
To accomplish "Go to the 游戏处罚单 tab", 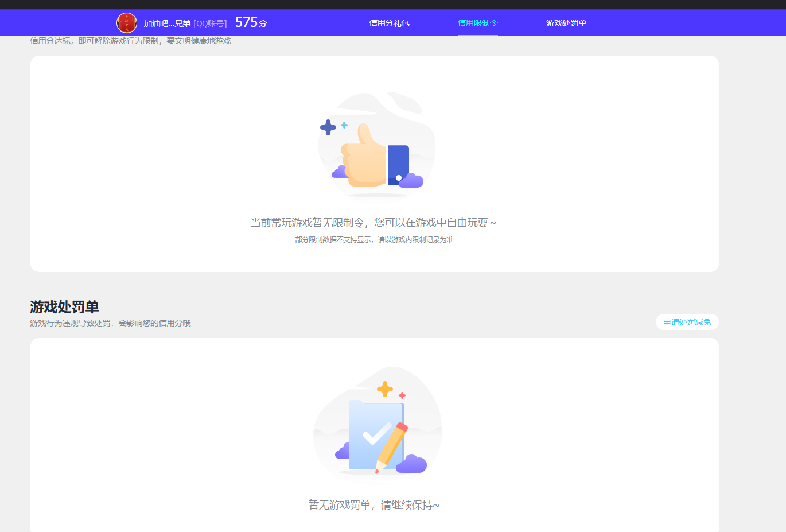I will pos(566,24).
